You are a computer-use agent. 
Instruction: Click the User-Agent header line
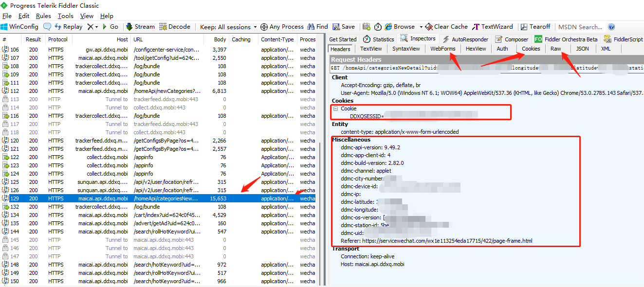[492, 92]
